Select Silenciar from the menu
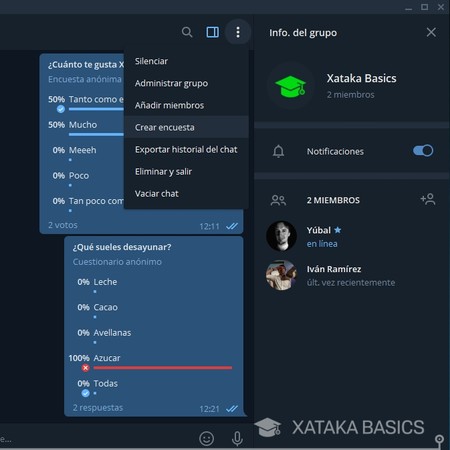Viewport: 450px width, 450px height. 186,61
